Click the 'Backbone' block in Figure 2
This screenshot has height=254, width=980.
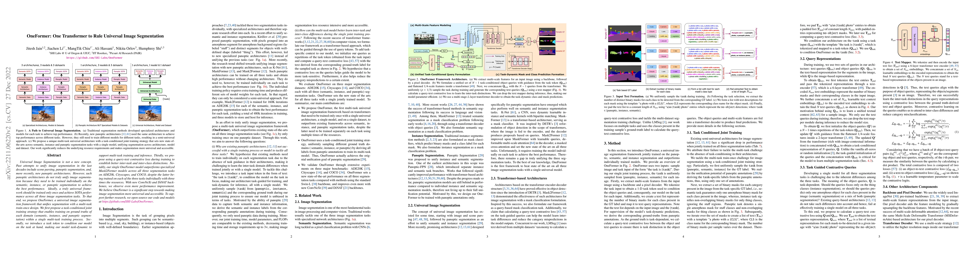pos(443,39)
